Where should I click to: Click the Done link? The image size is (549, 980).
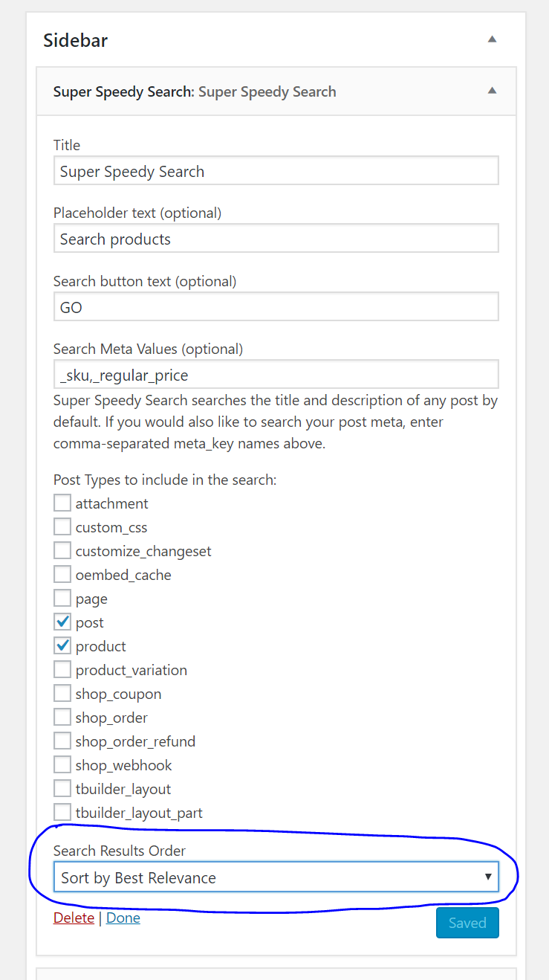(123, 918)
